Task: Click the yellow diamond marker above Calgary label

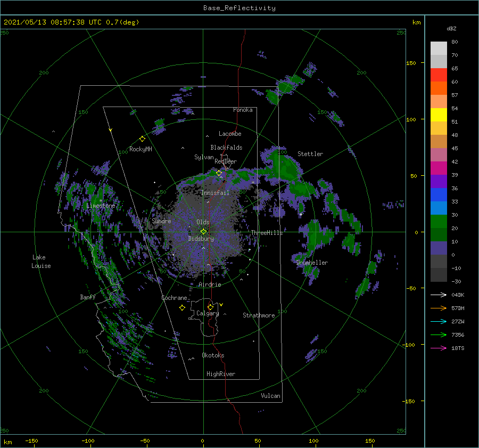Action: click(210, 307)
